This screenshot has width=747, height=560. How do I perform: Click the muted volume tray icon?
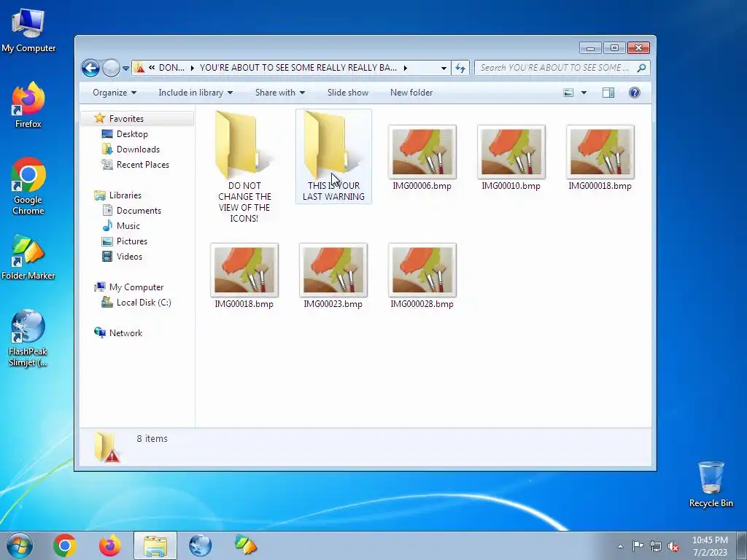click(x=673, y=546)
